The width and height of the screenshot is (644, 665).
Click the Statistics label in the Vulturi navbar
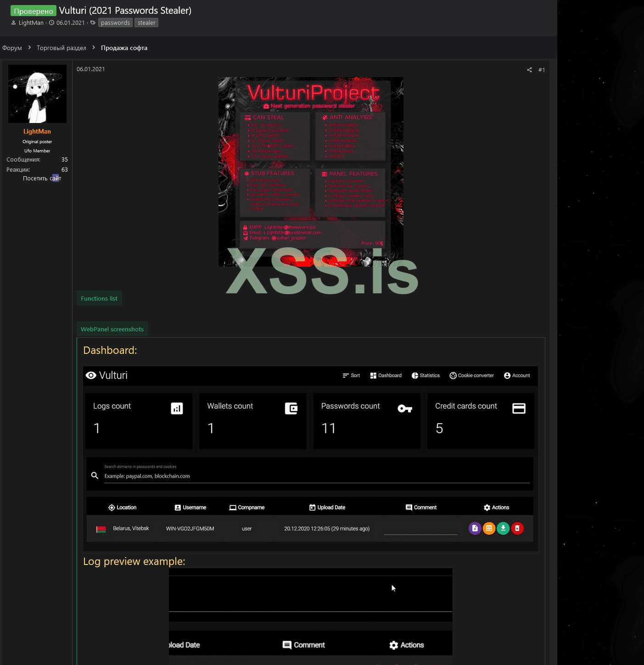[x=430, y=375]
